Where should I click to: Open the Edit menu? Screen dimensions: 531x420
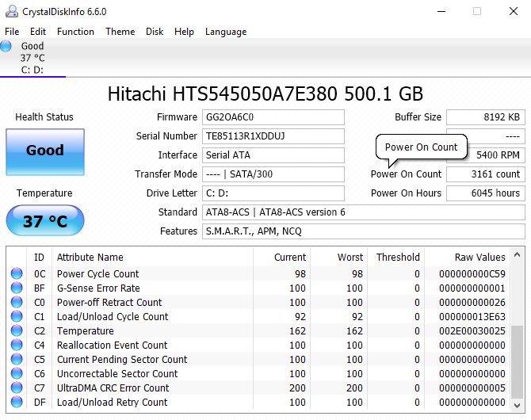38,32
